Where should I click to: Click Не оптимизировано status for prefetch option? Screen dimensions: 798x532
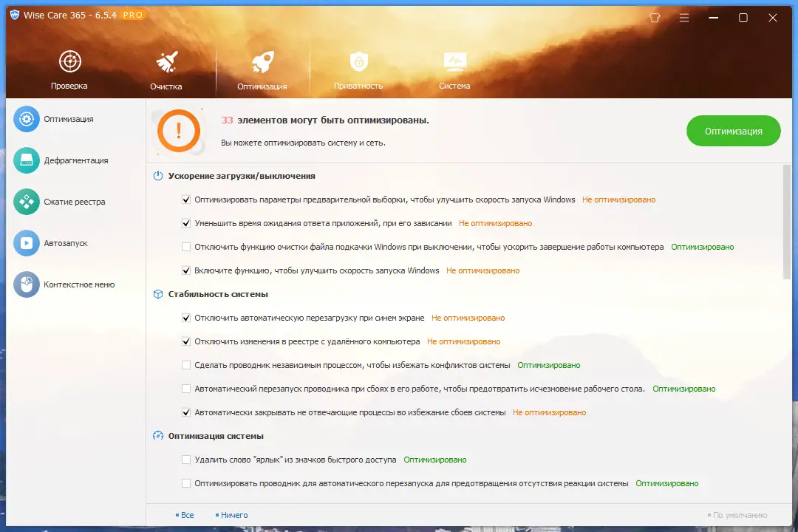point(619,199)
